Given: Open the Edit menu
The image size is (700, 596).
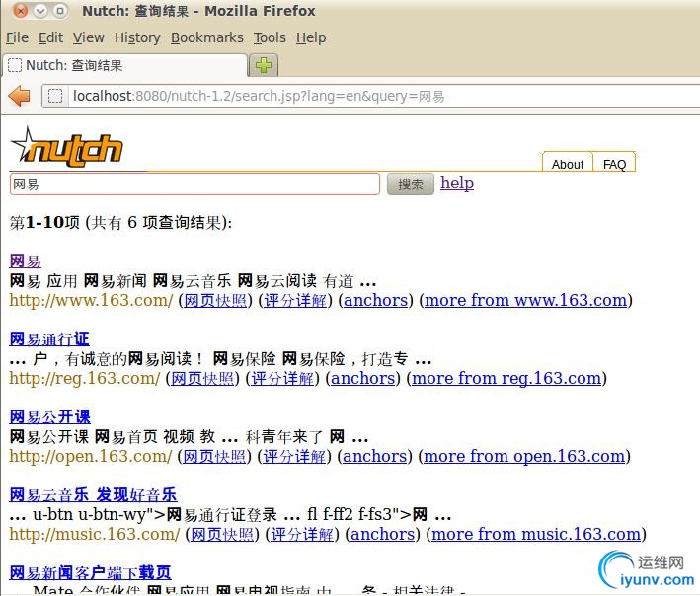Looking at the screenshot, I should pyautogui.click(x=50, y=37).
